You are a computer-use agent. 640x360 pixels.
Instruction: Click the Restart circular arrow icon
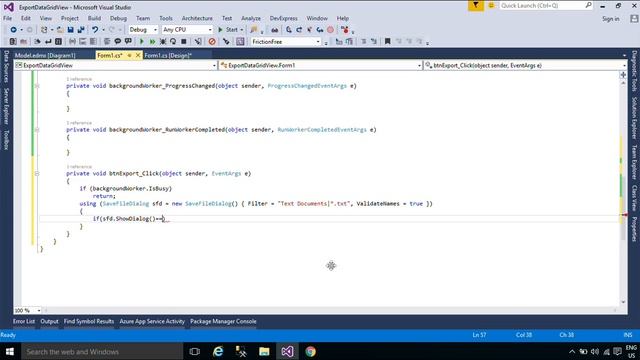click(173, 42)
